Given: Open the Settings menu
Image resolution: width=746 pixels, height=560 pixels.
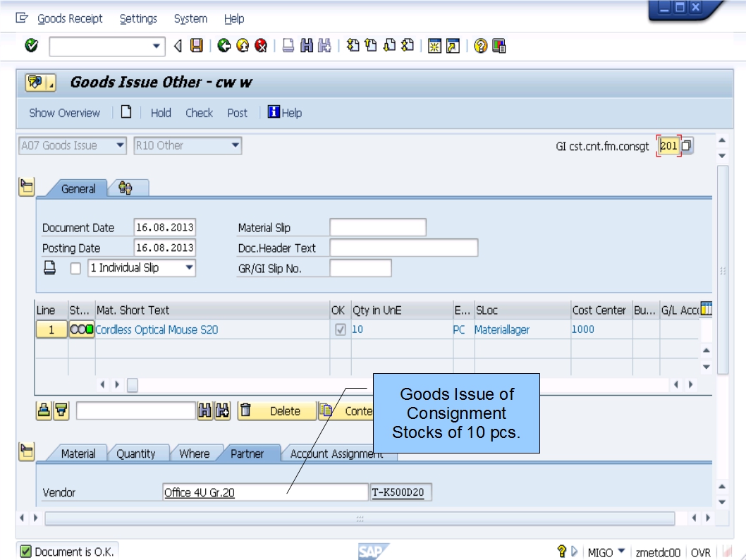Looking at the screenshot, I should pos(138,18).
